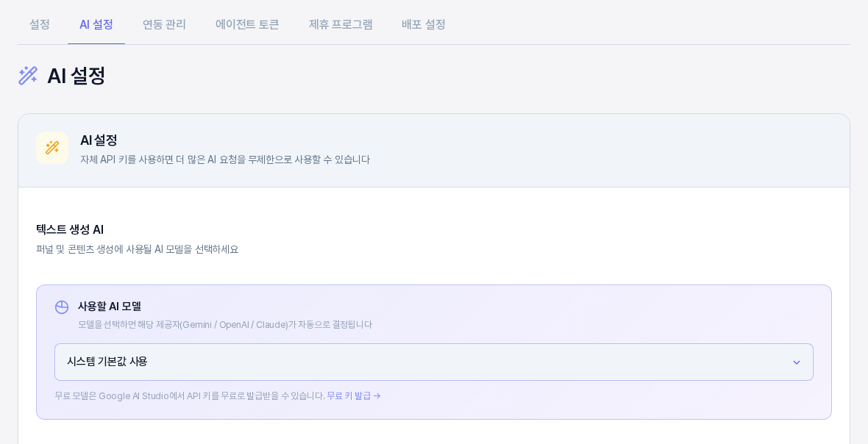This screenshot has width=868, height=444.
Task: Click the Google AI Studio free model note
Action: pyautogui.click(x=190, y=396)
